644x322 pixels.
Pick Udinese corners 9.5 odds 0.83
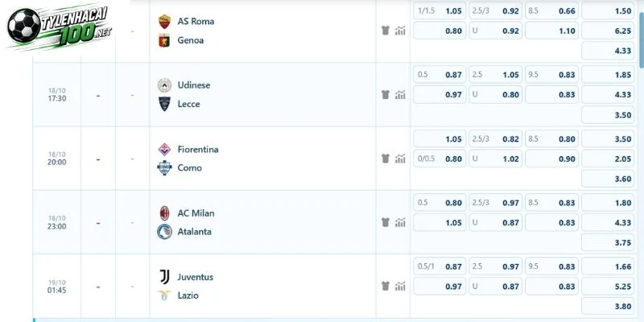click(x=551, y=75)
